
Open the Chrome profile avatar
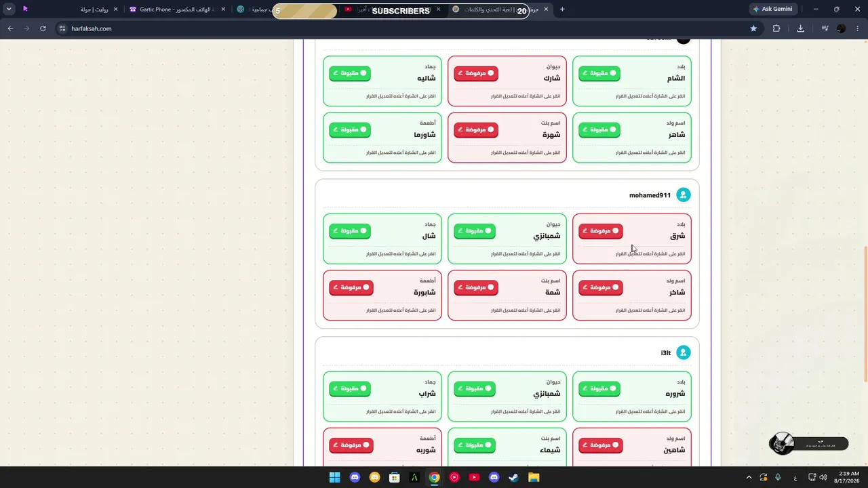tap(842, 28)
